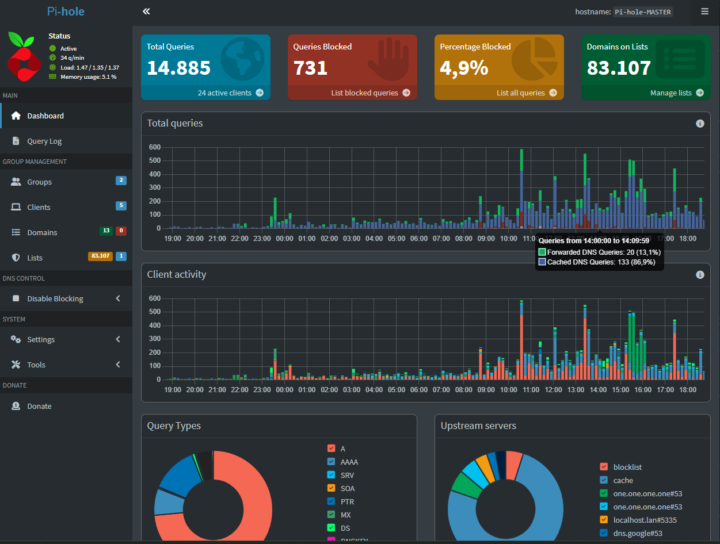The height and width of the screenshot is (544, 720).
Task: Open the Clients menu item
Action: (66, 207)
